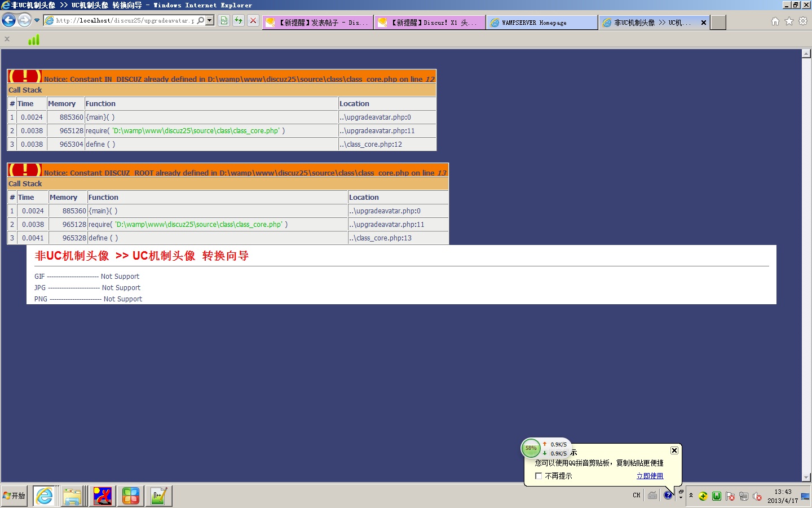812x508 pixels.
Task: Open the Action Center flag tray icon
Action: (x=730, y=496)
